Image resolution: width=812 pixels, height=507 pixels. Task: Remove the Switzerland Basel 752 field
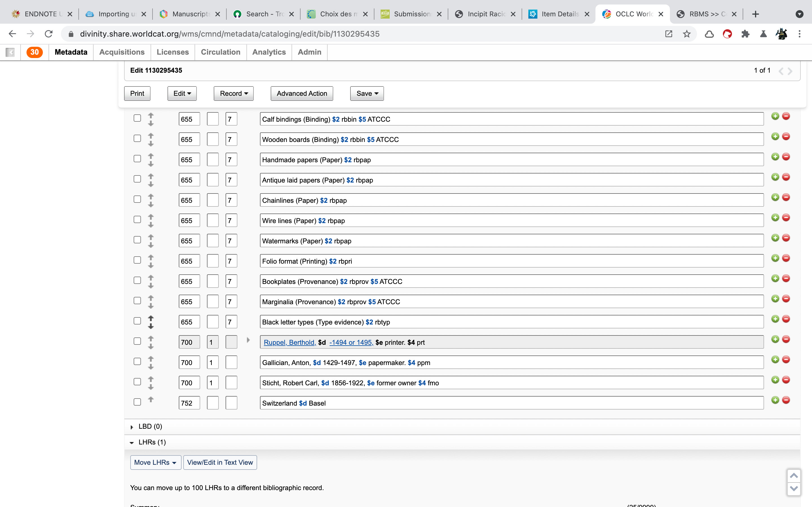pos(786,400)
